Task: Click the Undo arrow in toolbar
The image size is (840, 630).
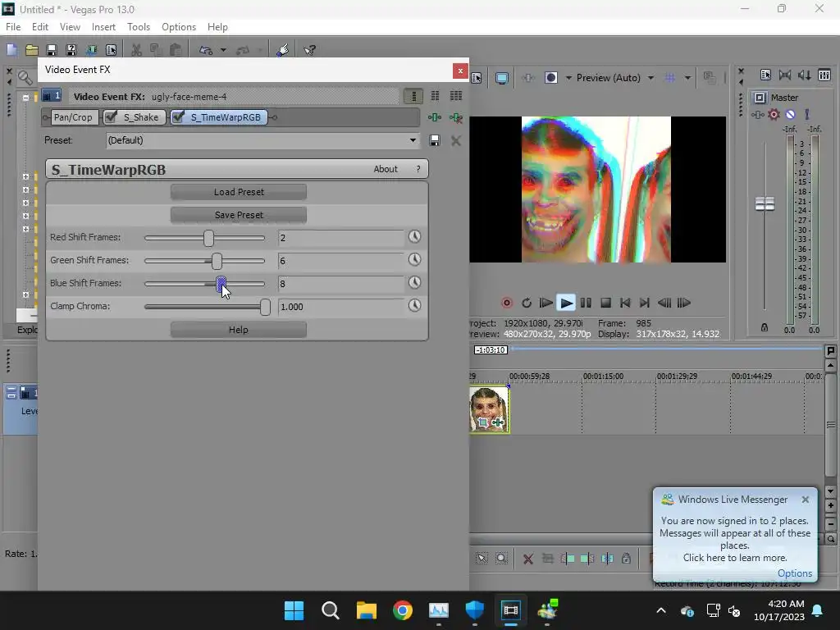Action: 206,50
